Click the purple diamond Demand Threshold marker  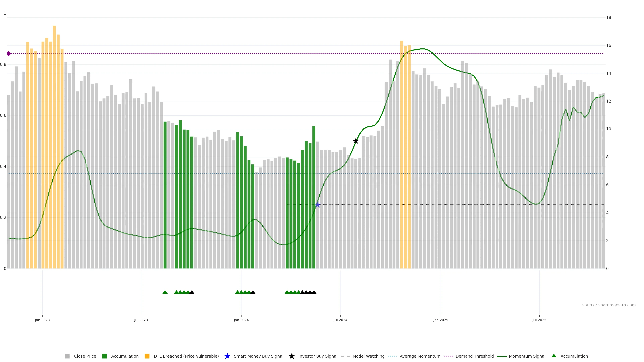coord(9,53)
